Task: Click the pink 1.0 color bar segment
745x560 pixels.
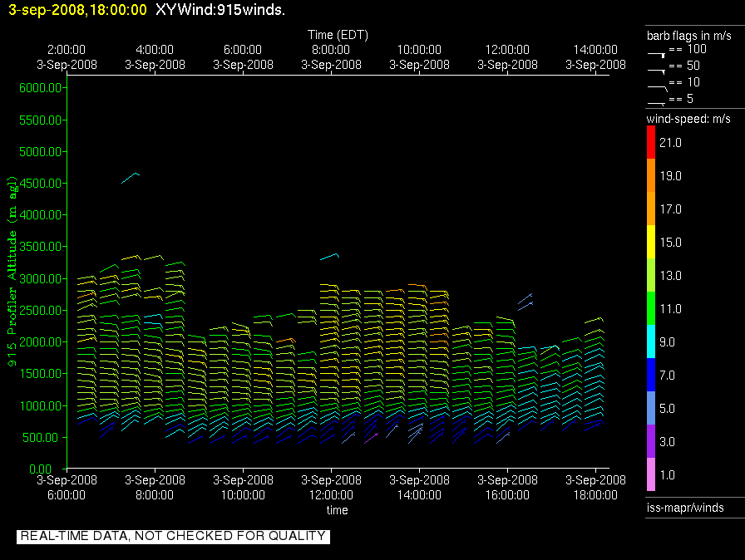Action: (651, 474)
